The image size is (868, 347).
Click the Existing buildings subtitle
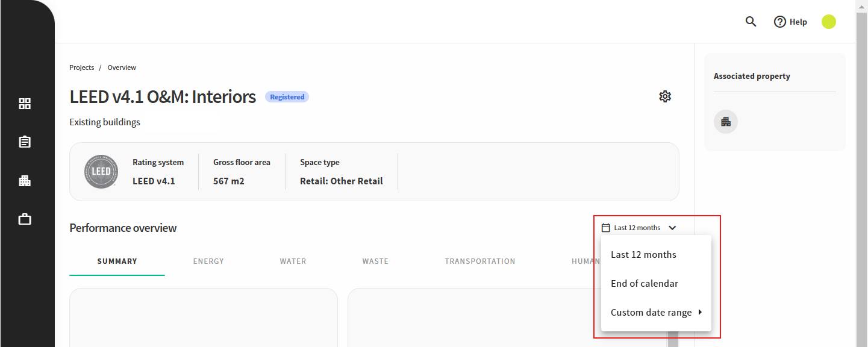click(x=105, y=122)
